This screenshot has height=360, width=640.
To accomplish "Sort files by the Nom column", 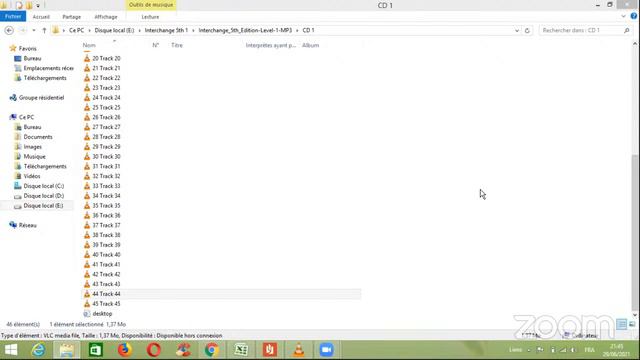I will [x=89, y=45].
